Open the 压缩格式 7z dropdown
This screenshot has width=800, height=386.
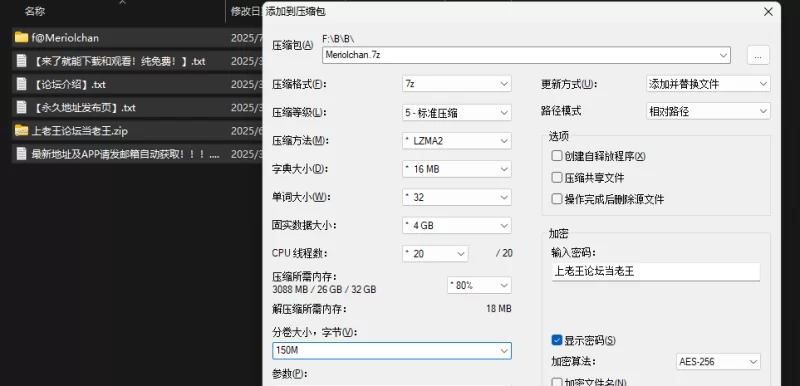point(457,84)
